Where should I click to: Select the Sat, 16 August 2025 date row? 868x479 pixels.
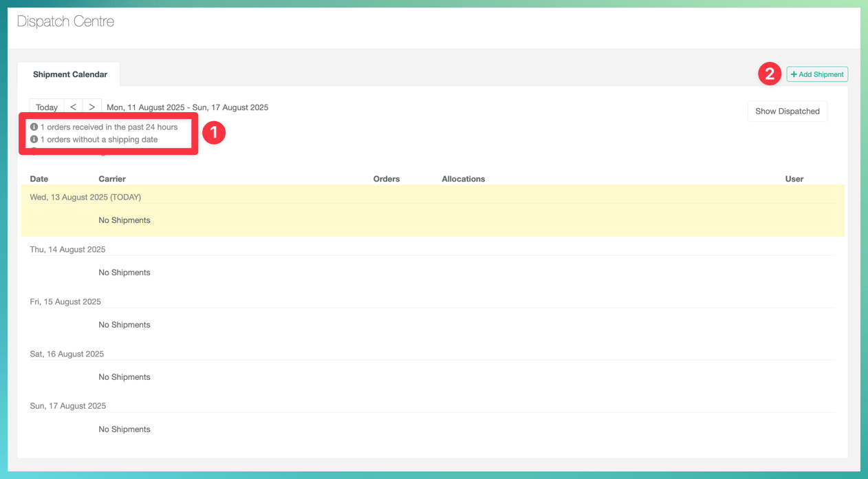pyautogui.click(x=67, y=354)
